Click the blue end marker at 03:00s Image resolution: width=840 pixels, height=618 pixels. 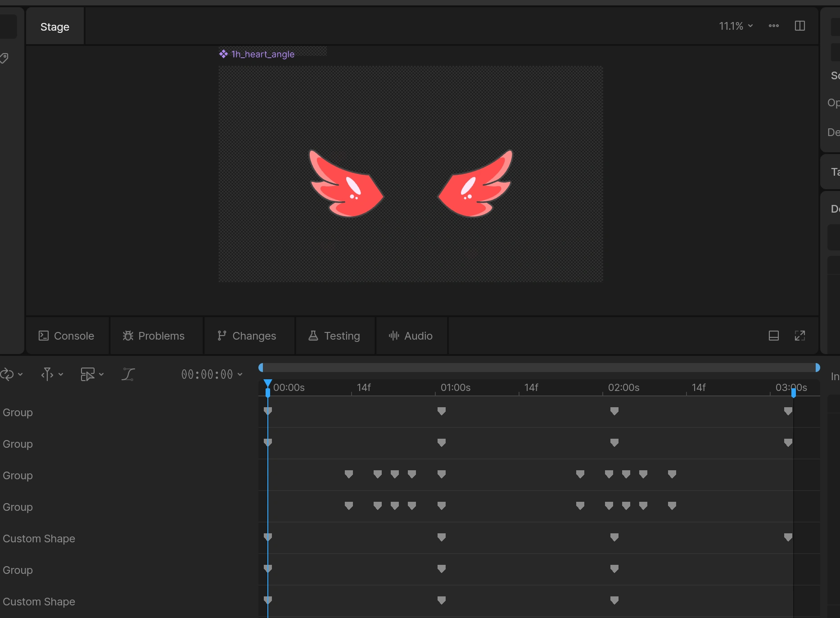coord(794,392)
